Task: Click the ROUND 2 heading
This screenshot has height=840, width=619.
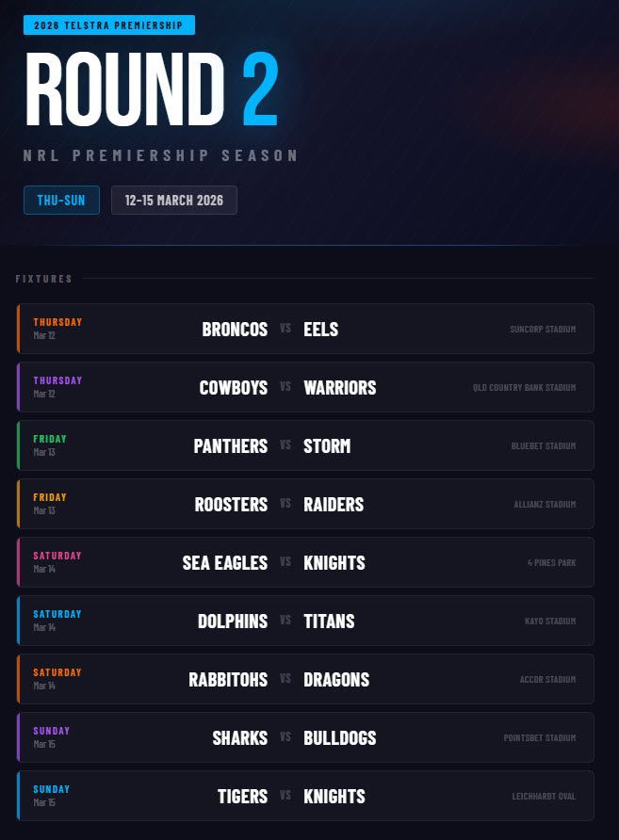Action: coord(152,90)
